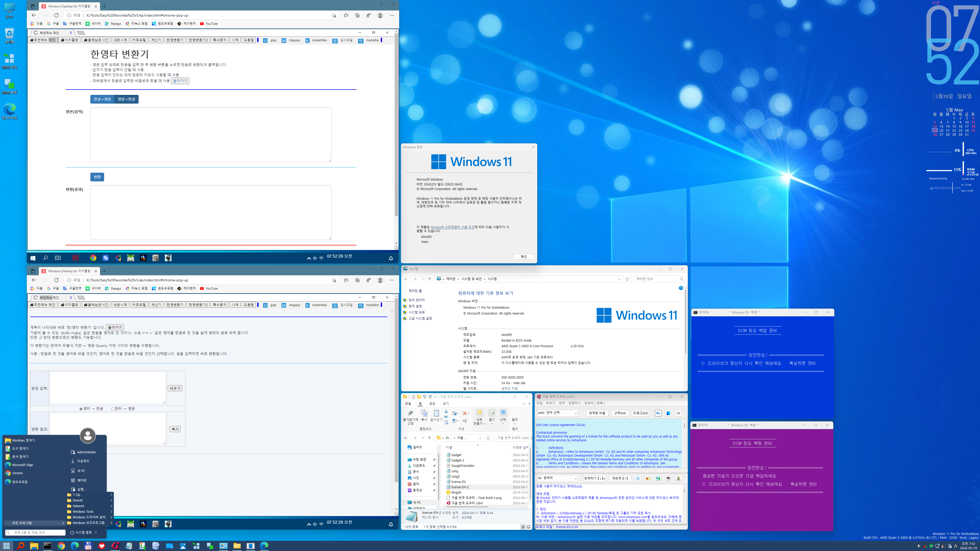The height and width of the screenshot is (551, 980).
Task: Click the refresh icon in Explorer address bar
Action: pos(488,438)
